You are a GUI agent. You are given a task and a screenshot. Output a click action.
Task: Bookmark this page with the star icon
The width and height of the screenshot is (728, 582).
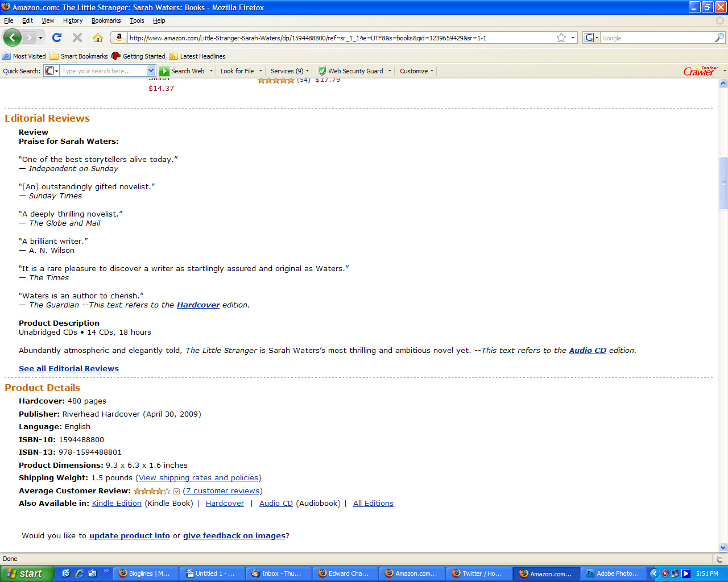(x=561, y=38)
